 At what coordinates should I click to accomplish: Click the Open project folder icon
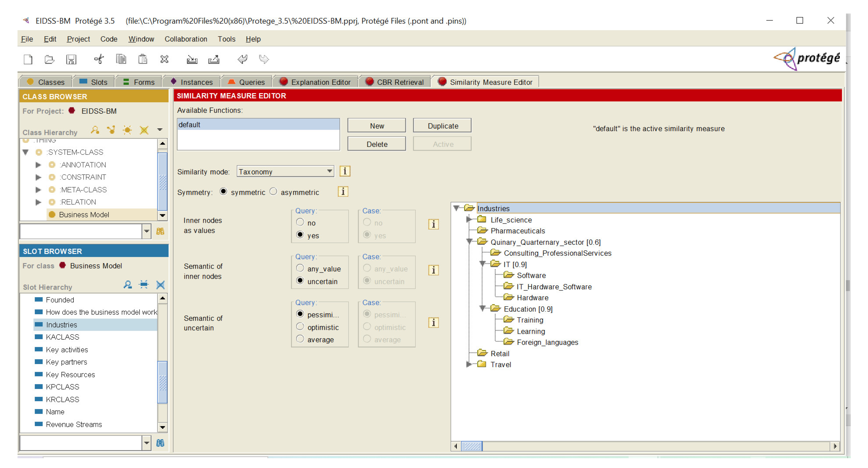click(50, 60)
